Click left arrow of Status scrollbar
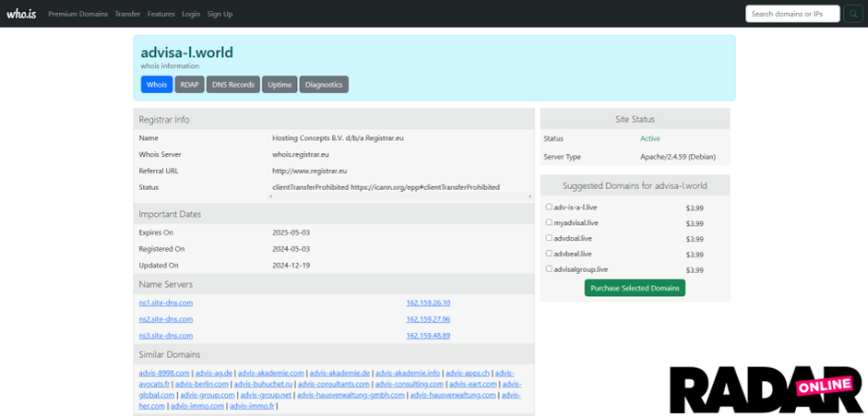This screenshot has height=416, width=868. [x=270, y=196]
